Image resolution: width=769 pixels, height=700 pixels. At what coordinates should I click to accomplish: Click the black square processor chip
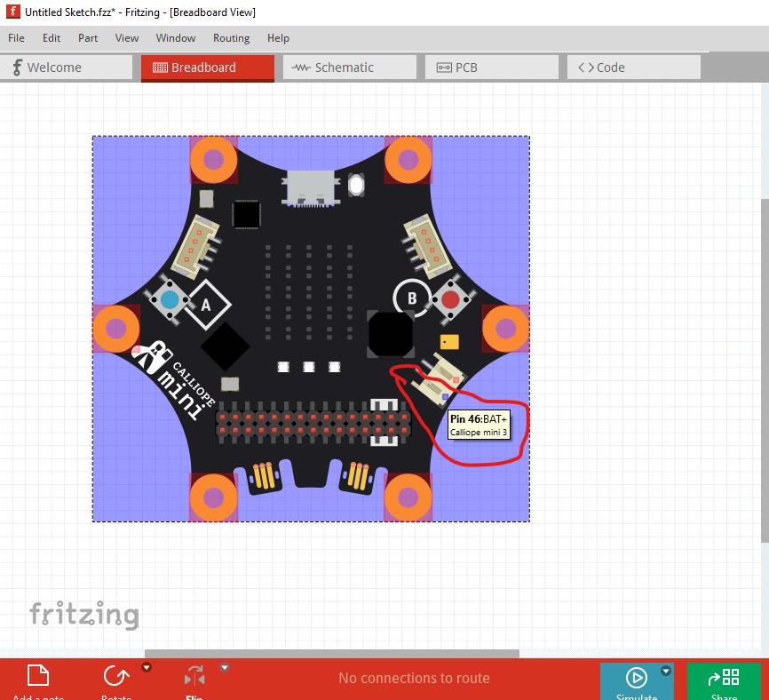tap(246, 214)
